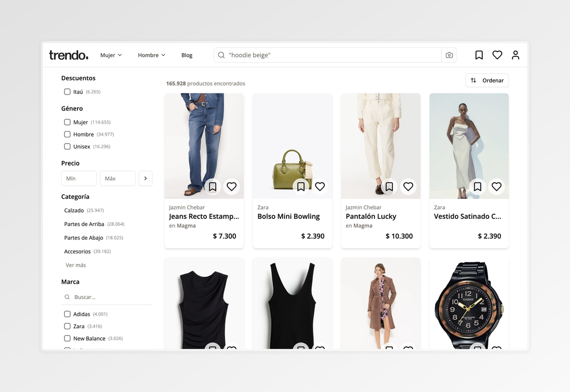
Task: Open Bolso Mini Bowling product title
Action: pos(288,216)
